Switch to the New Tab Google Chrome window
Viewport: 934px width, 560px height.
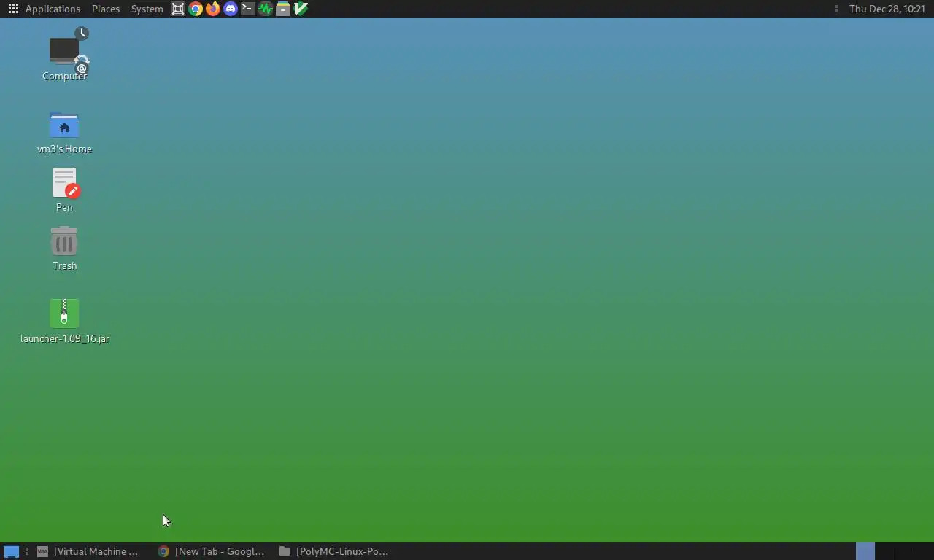point(212,551)
